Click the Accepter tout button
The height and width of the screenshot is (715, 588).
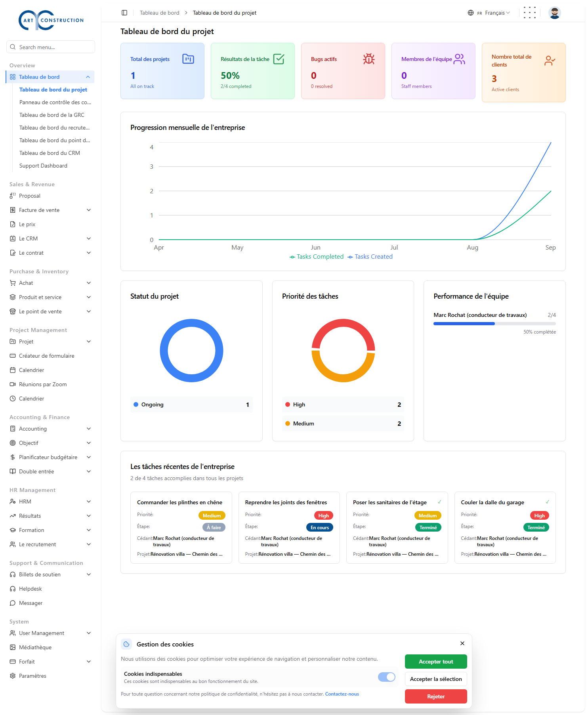point(436,662)
